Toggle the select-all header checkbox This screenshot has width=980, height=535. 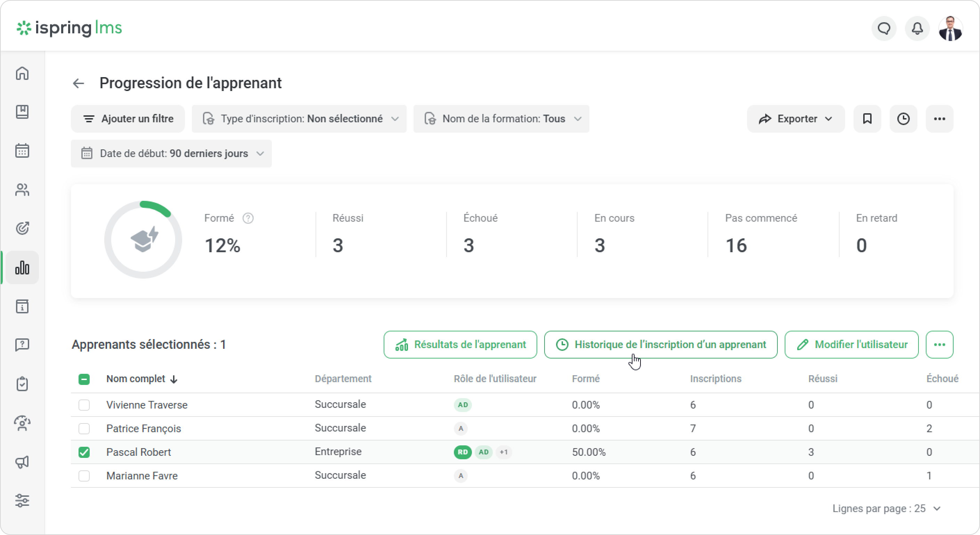[x=84, y=379]
